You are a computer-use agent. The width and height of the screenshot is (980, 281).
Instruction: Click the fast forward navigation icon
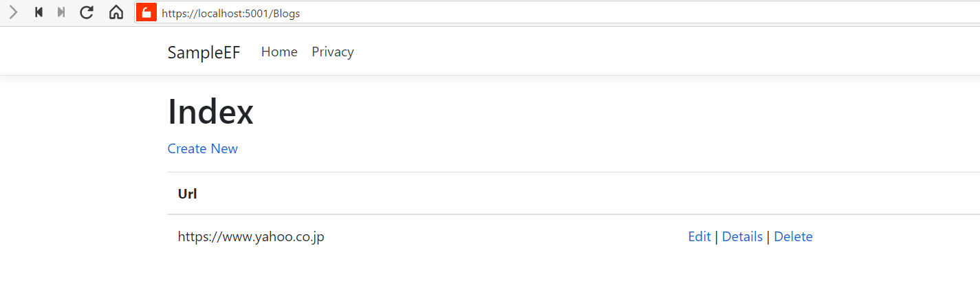61,12
